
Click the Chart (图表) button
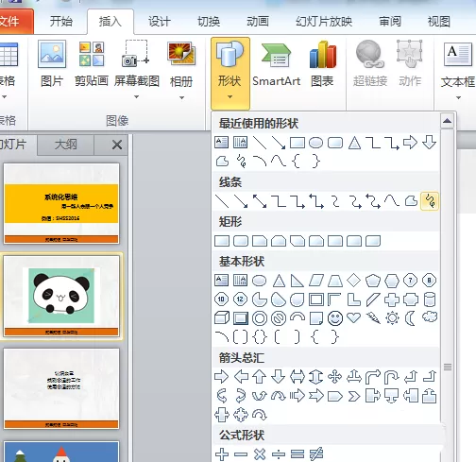coord(322,65)
